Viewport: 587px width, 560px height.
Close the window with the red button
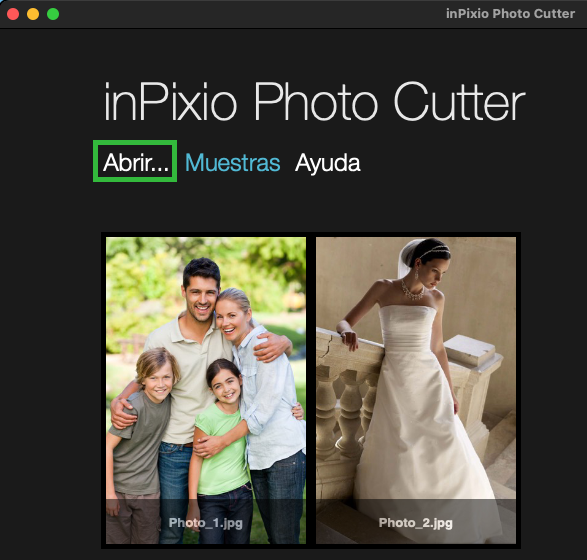pos(13,14)
